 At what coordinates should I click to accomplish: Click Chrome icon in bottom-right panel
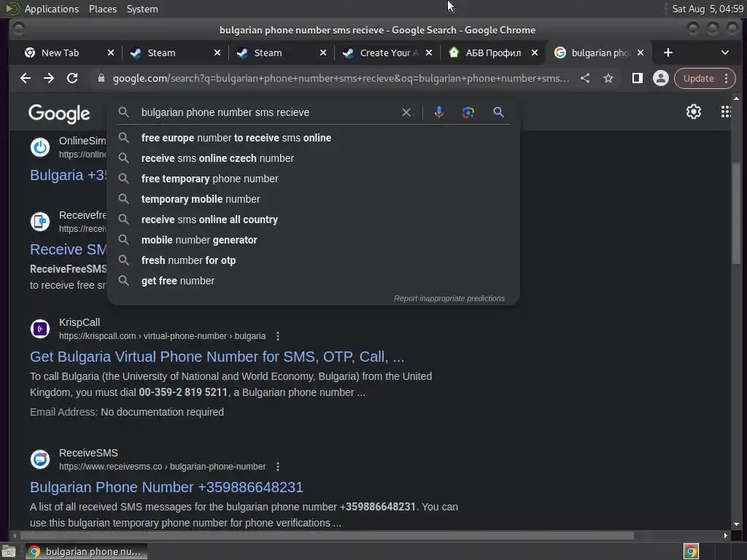pos(691,551)
